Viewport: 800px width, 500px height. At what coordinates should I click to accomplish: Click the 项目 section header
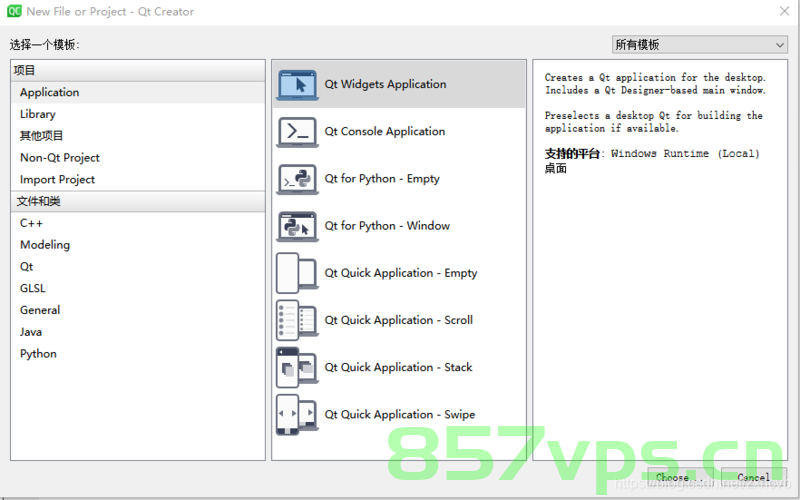[138, 70]
